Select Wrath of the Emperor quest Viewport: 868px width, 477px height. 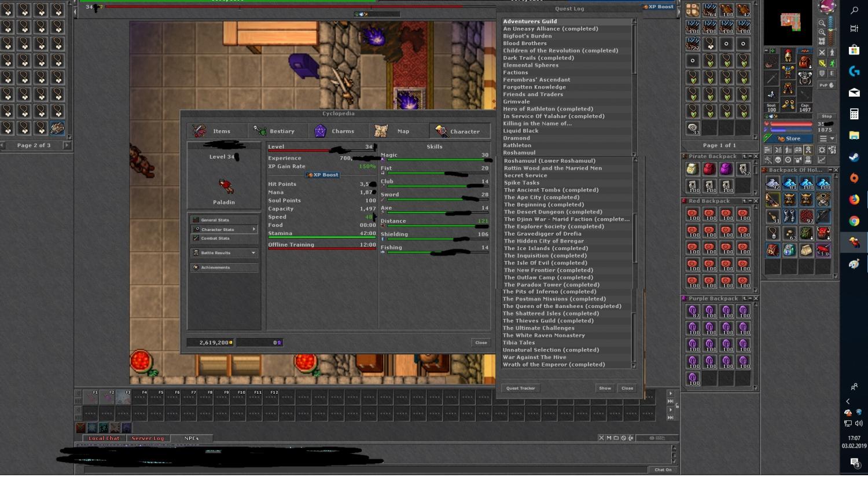click(567, 365)
